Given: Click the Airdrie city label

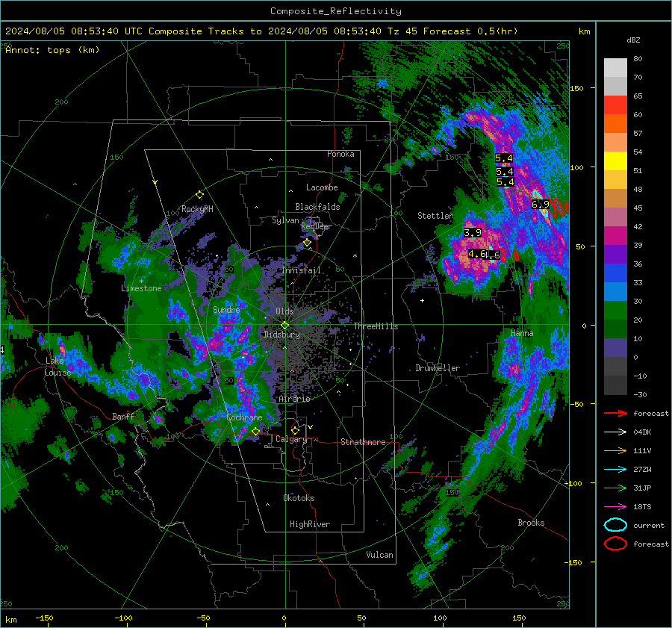Looking at the screenshot, I should pyautogui.click(x=294, y=399).
